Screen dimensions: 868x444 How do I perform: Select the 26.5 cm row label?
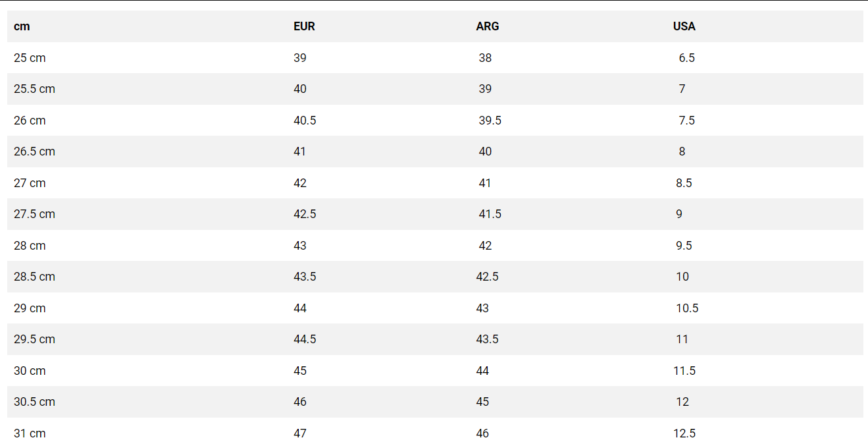pyautogui.click(x=34, y=152)
